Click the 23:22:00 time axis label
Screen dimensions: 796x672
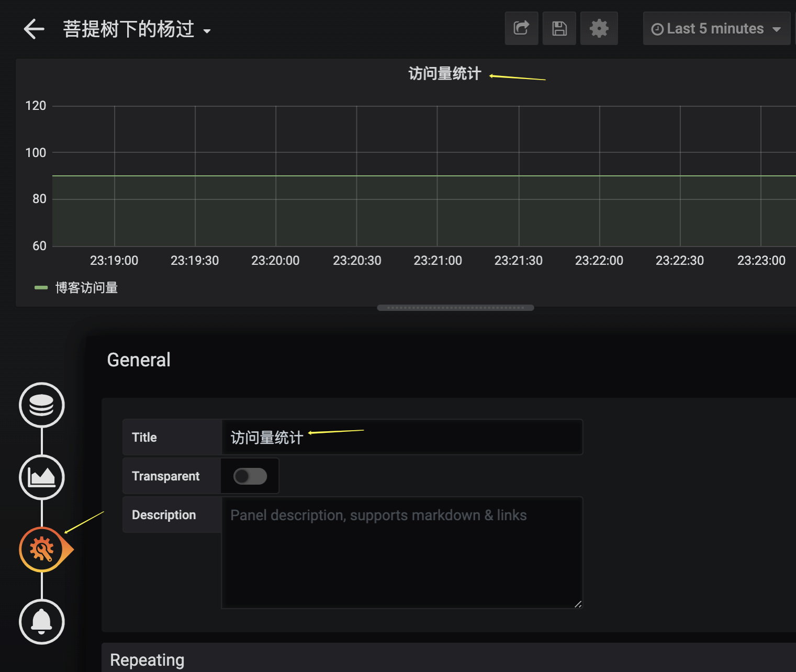click(599, 261)
